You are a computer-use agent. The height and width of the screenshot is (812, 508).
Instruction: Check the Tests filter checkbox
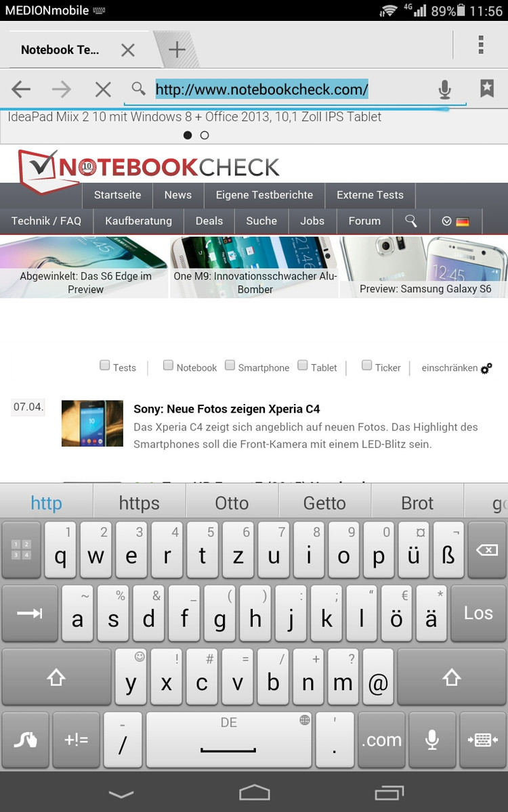coord(105,365)
